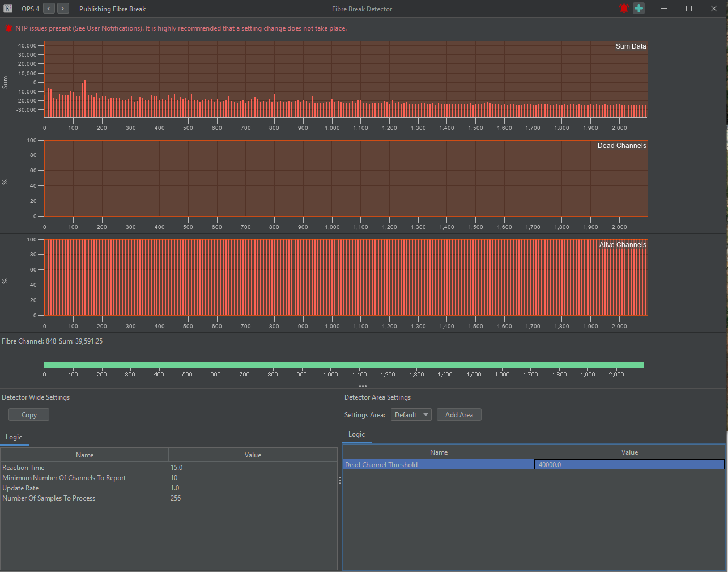Click the red alarm notification icon
The width and height of the screenshot is (728, 572).
click(x=624, y=9)
